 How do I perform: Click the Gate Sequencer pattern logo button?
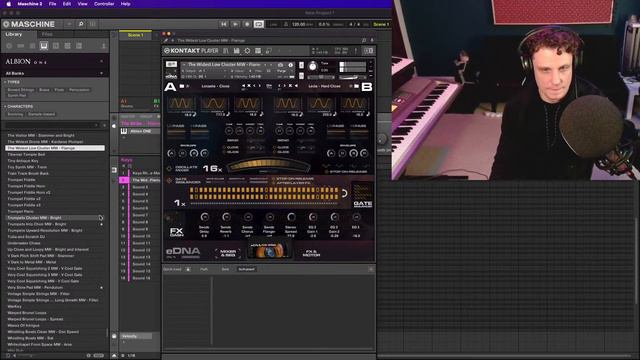[x=362, y=195]
